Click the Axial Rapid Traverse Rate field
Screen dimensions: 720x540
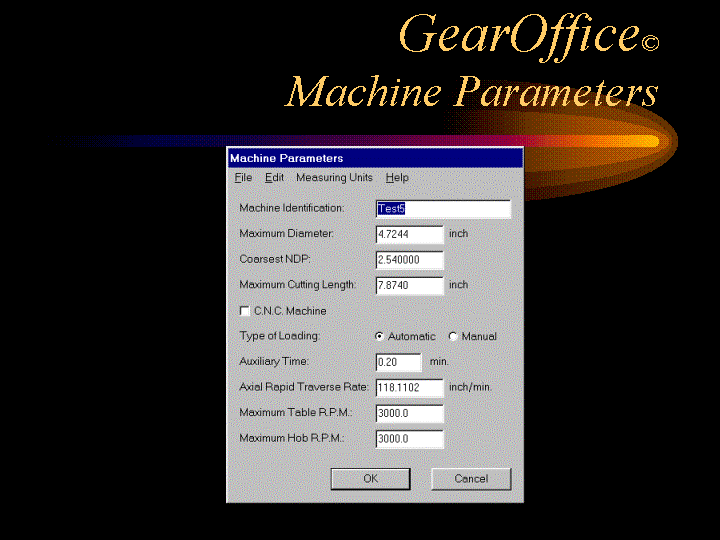coord(410,388)
